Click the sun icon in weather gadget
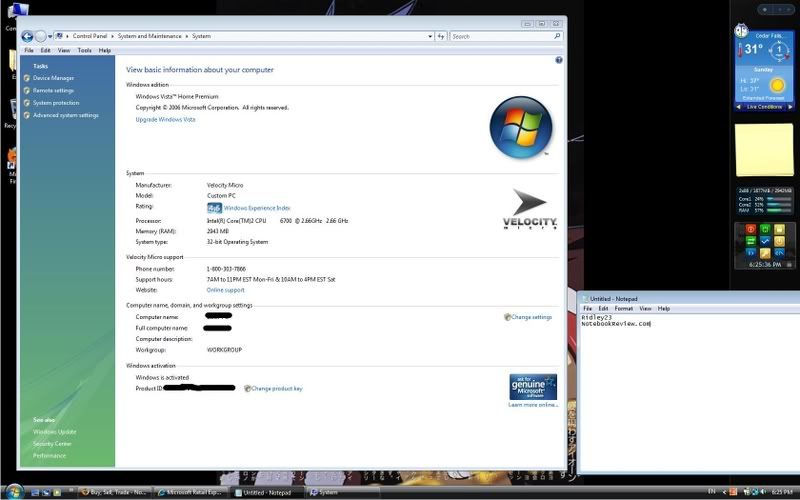The width and height of the screenshot is (800, 500). tap(777, 85)
